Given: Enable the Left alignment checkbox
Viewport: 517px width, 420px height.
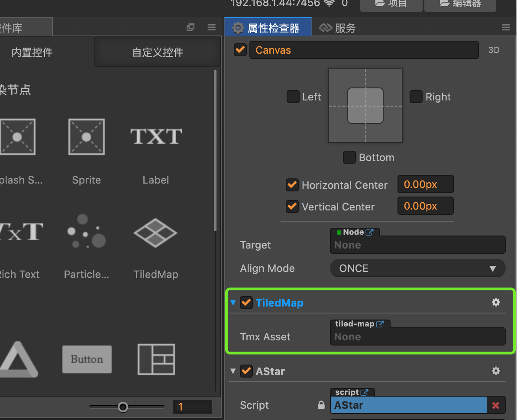Looking at the screenshot, I should (293, 97).
